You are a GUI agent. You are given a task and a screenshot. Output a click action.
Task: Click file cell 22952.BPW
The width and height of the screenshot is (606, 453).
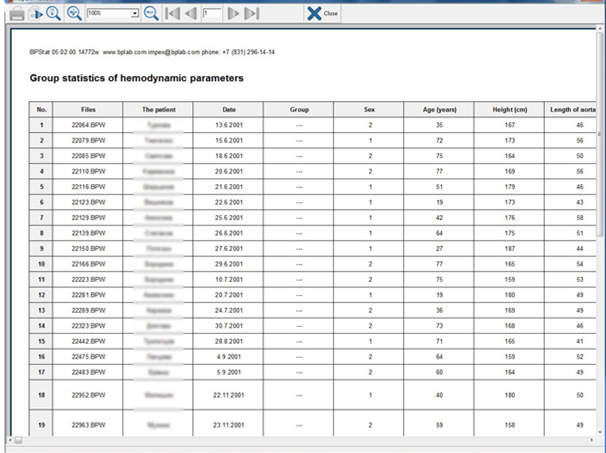point(88,395)
